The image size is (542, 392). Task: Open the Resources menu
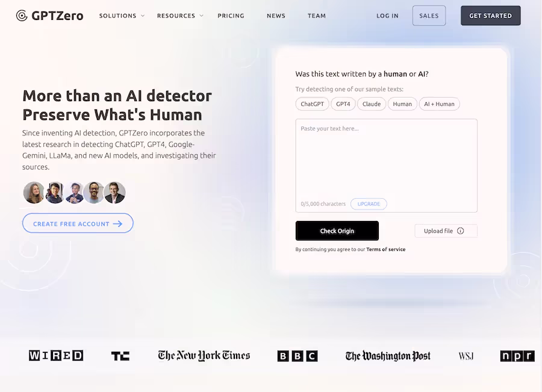click(x=176, y=16)
